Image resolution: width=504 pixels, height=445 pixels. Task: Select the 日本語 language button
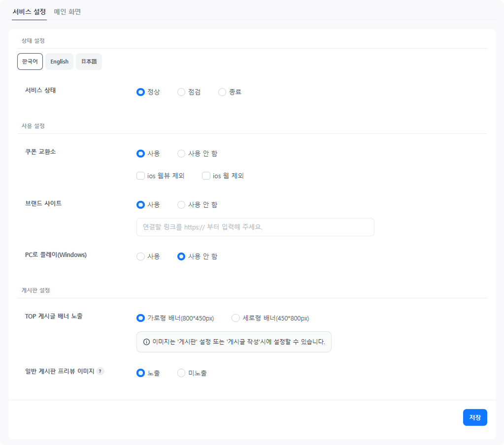pos(89,62)
